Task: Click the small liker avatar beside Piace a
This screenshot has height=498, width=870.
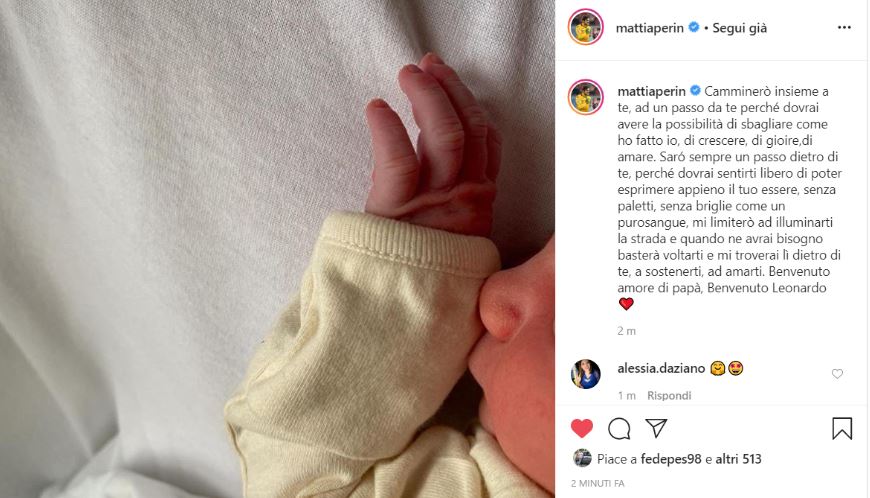Action: tap(581, 458)
